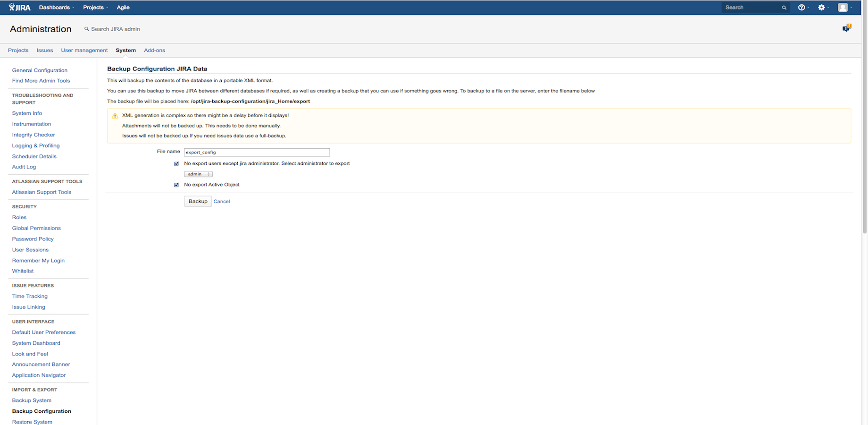Click the search magnifier icon in header
The image size is (868, 425).
784,8
